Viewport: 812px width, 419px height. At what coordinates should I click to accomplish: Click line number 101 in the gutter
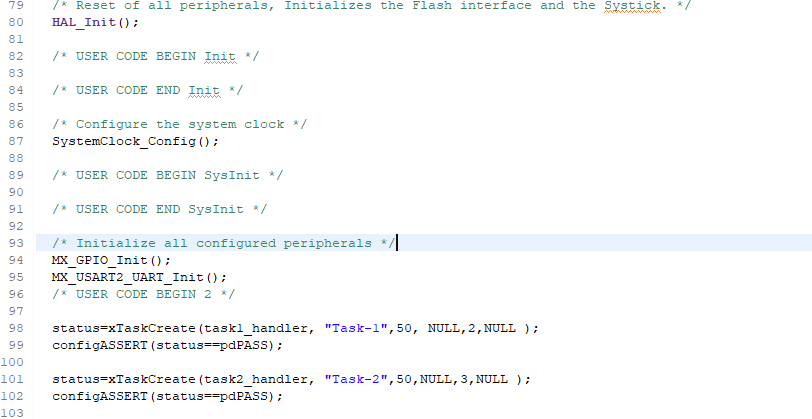tap(12, 379)
